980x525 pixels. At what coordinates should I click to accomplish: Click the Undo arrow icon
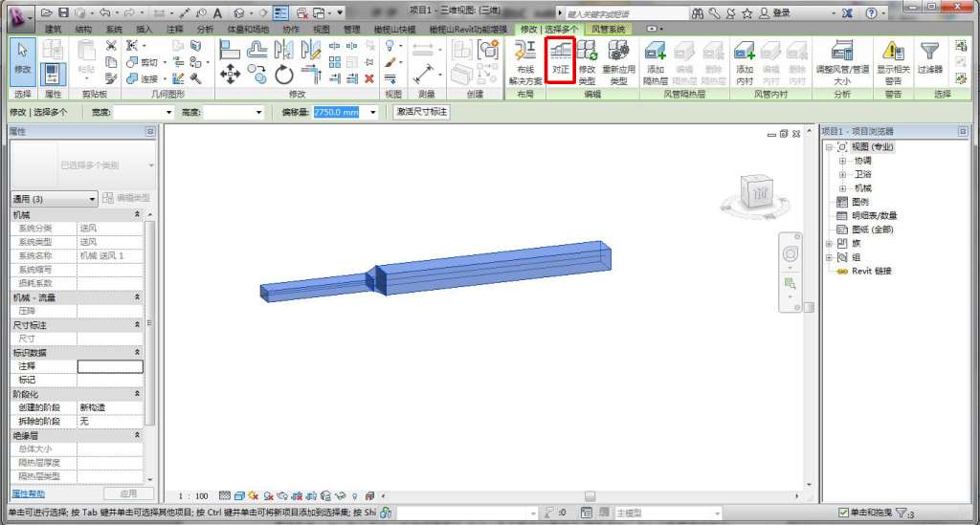pos(104,12)
